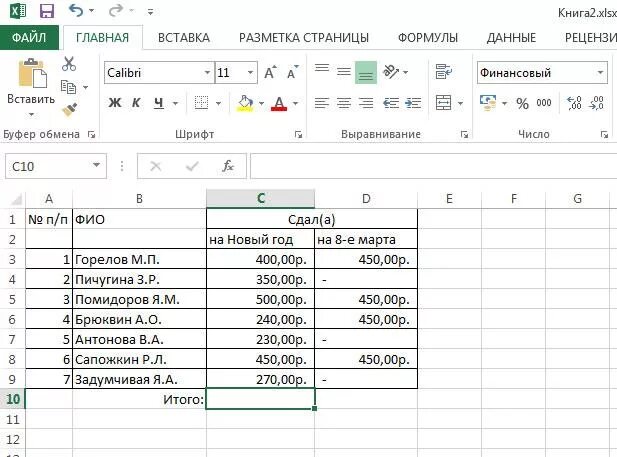Viewport: 617px width, 457px height.
Task: Click the Insert Function fx icon
Action: [x=228, y=166]
